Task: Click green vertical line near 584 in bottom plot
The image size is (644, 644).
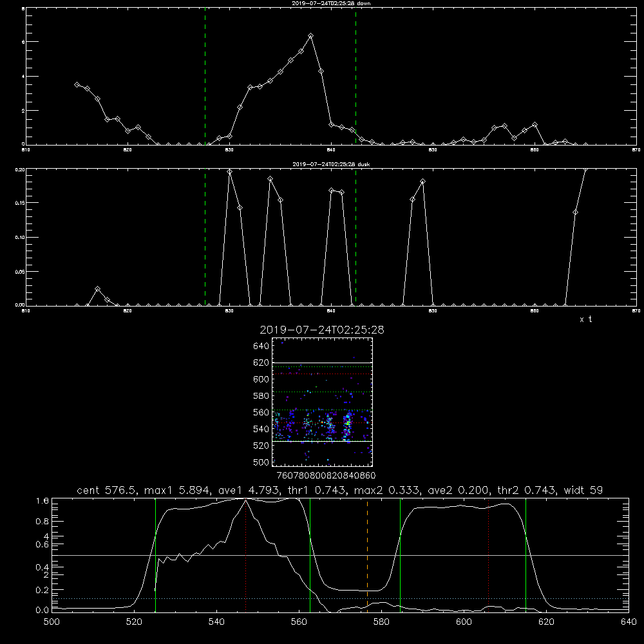Action: click(x=400, y=555)
